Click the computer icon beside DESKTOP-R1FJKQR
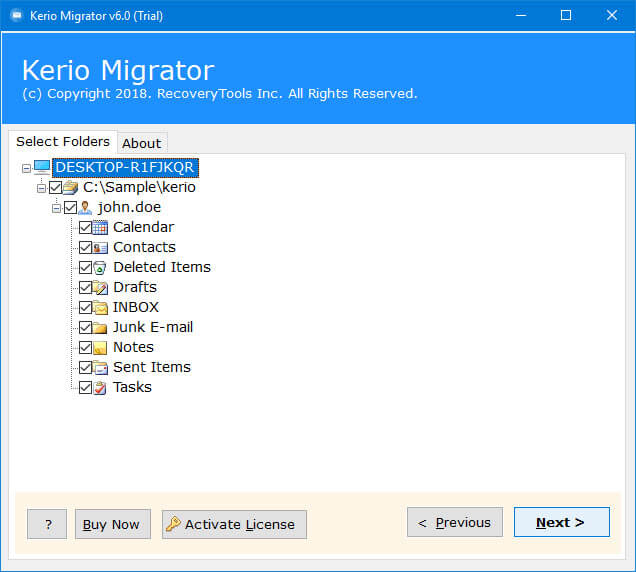The width and height of the screenshot is (636, 572). click(x=42, y=167)
